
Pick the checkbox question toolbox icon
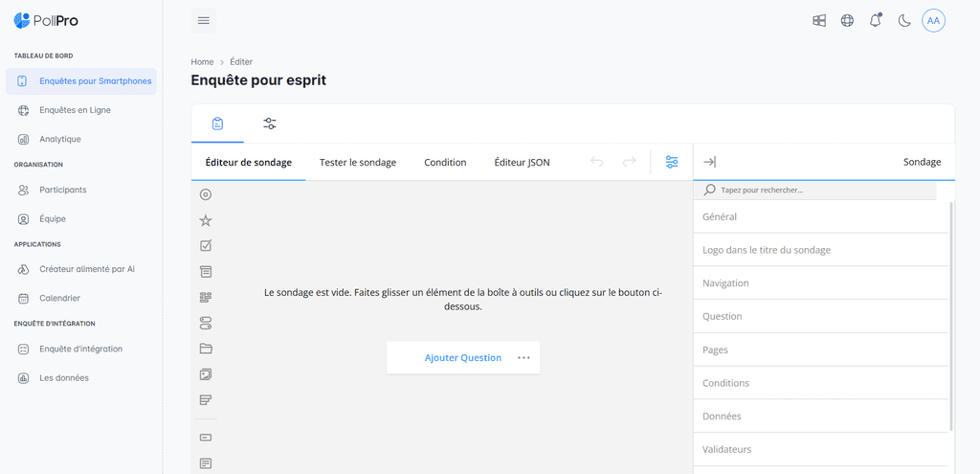coord(206,246)
